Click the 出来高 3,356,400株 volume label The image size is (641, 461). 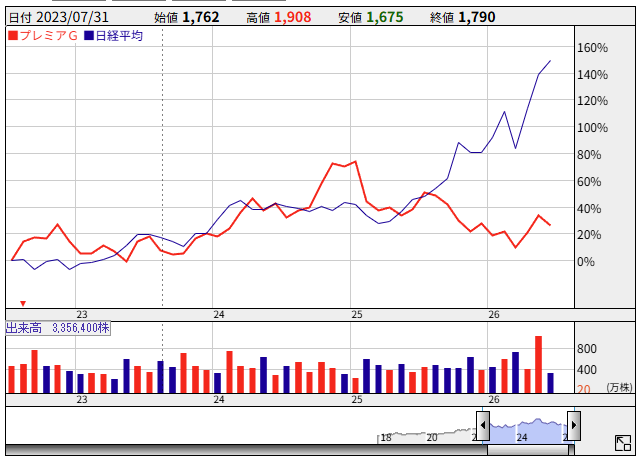coord(58,328)
